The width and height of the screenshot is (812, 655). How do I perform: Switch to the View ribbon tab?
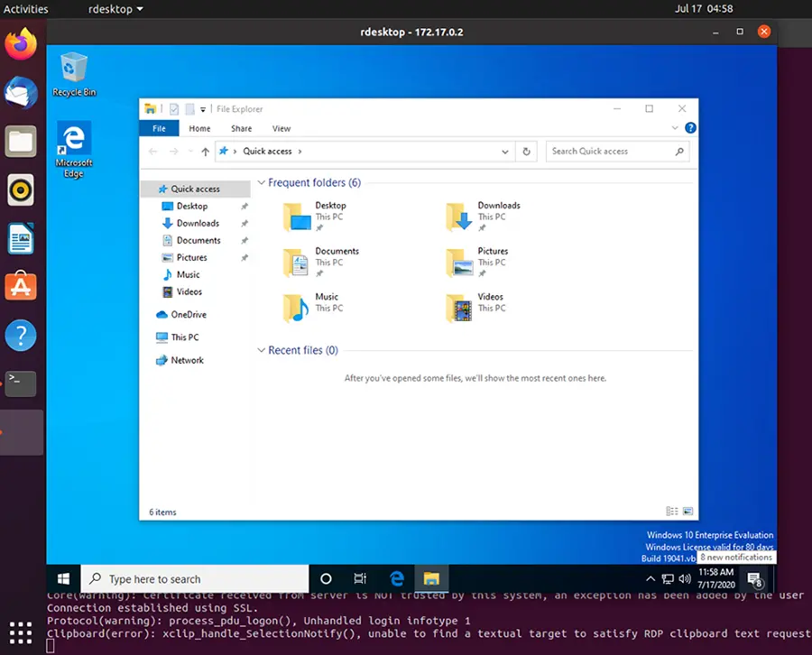[x=281, y=129]
